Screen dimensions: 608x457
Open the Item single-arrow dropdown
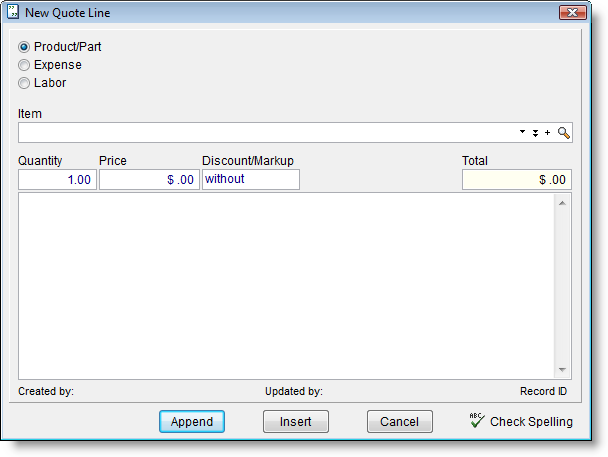(x=523, y=133)
